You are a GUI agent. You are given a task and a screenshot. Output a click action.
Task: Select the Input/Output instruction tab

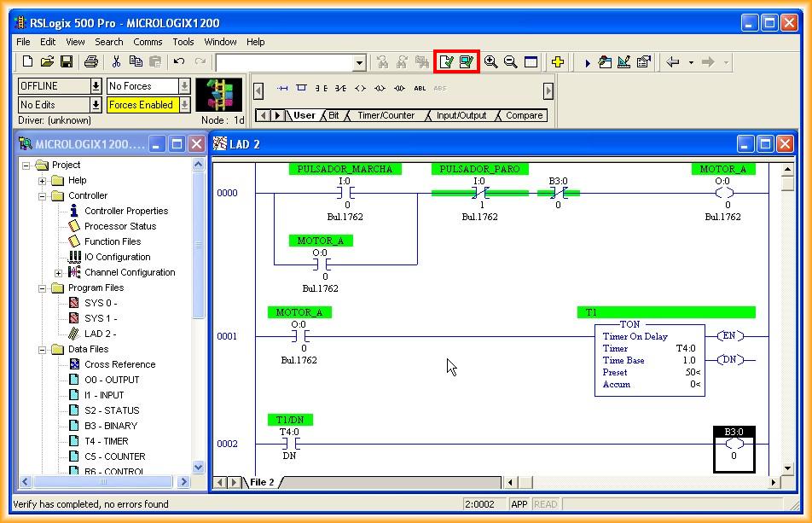461,115
